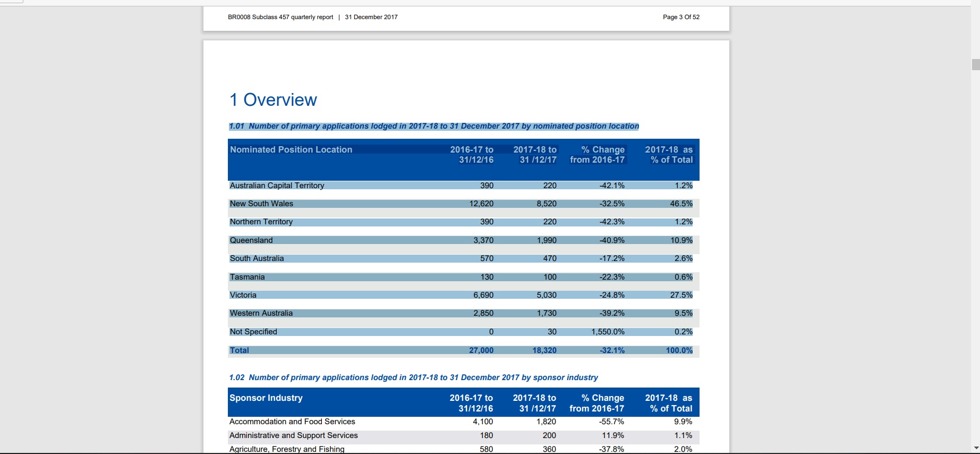
Task: Click '2017-18 as % of Total' header in location table
Action: pyautogui.click(x=669, y=155)
